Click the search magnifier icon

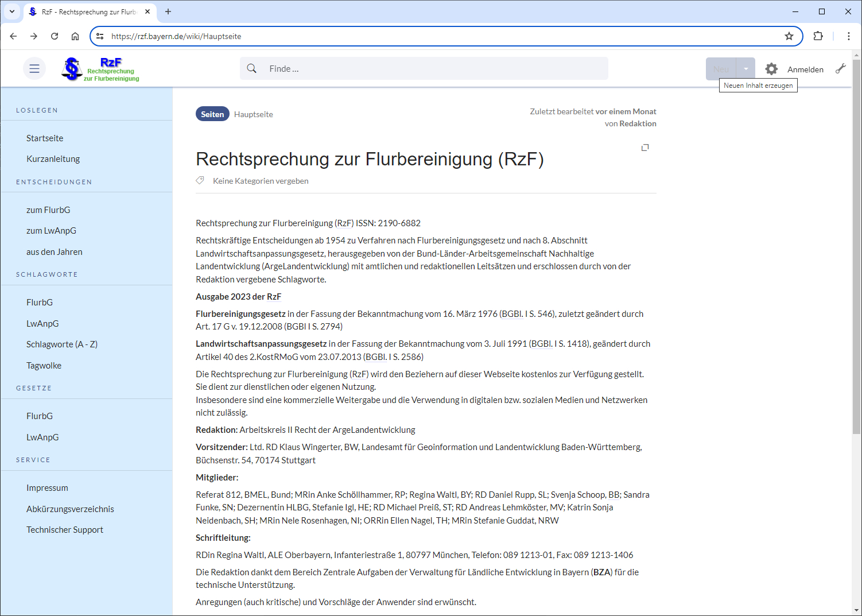(x=251, y=69)
